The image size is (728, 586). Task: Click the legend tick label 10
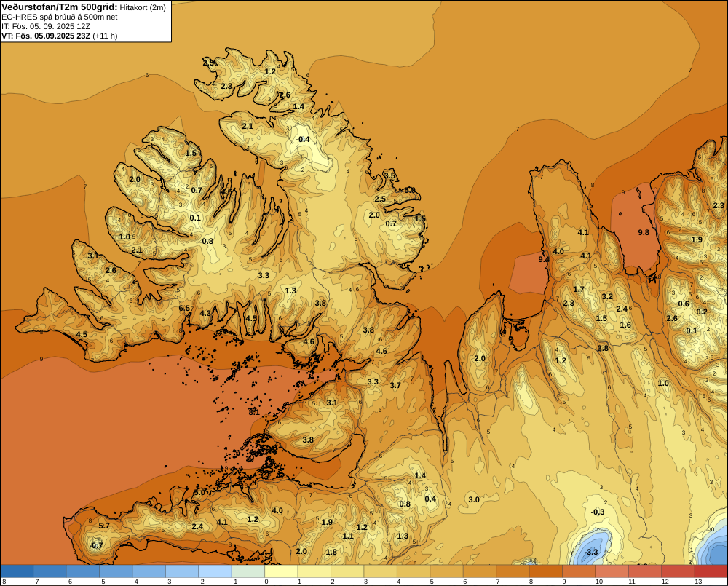599,582
